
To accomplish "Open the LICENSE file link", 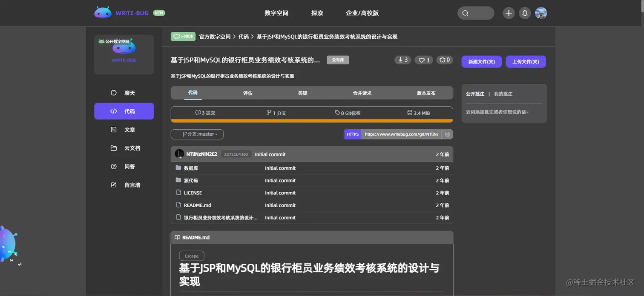I will (193, 193).
